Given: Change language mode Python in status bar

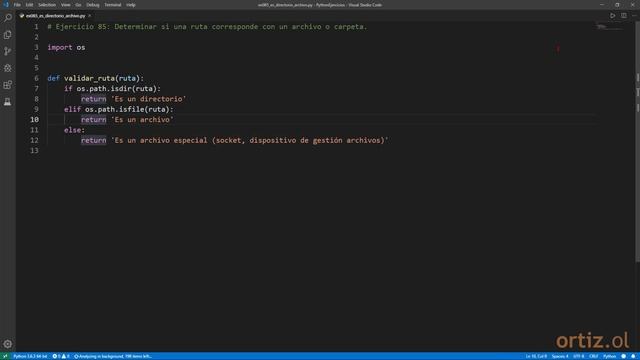Looking at the screenshot, I should tap(609, 356).
